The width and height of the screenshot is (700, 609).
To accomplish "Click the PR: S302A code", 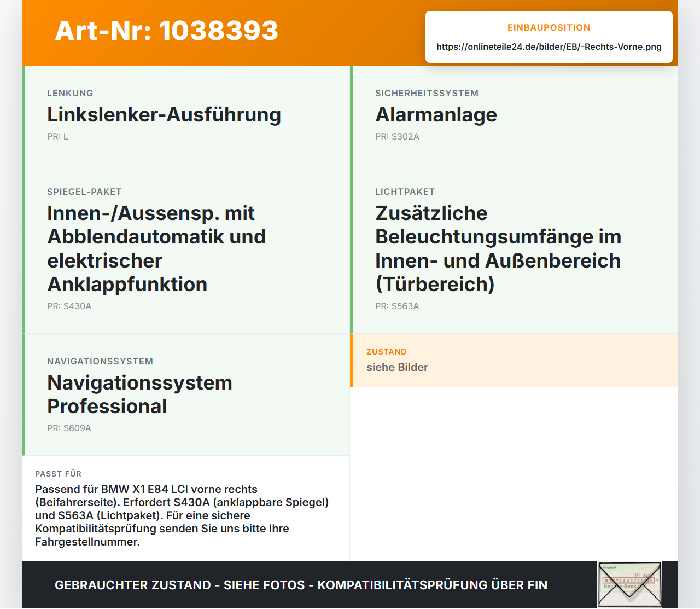I will click(x=397, y=136).
